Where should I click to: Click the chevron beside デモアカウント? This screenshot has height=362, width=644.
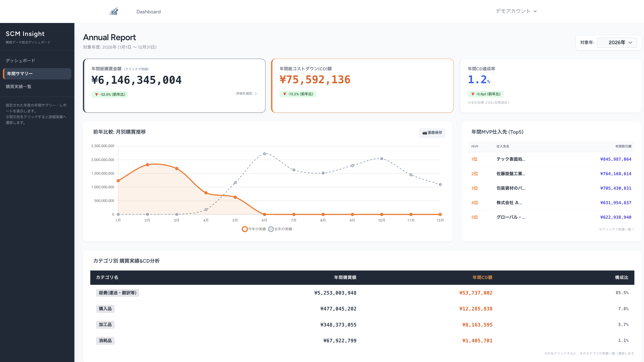(x=535, y=11)
